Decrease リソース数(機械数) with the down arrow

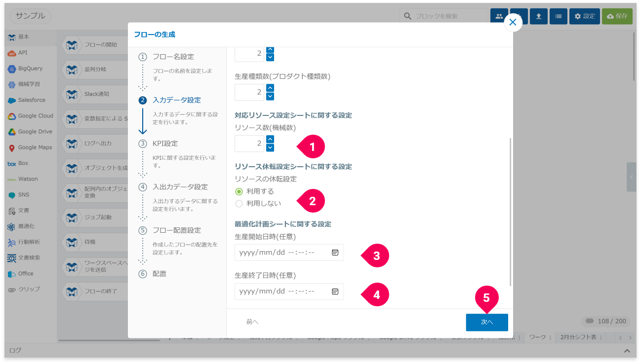pos(270,148)
